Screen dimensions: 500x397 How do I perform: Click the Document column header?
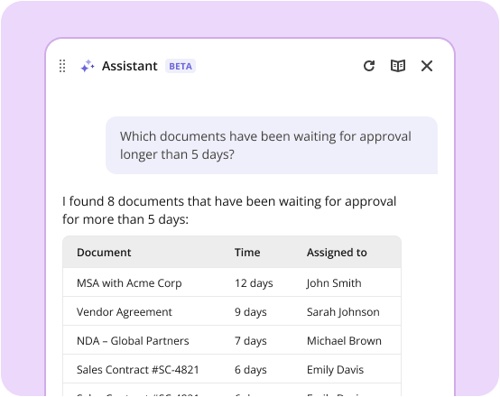(104, 252)
